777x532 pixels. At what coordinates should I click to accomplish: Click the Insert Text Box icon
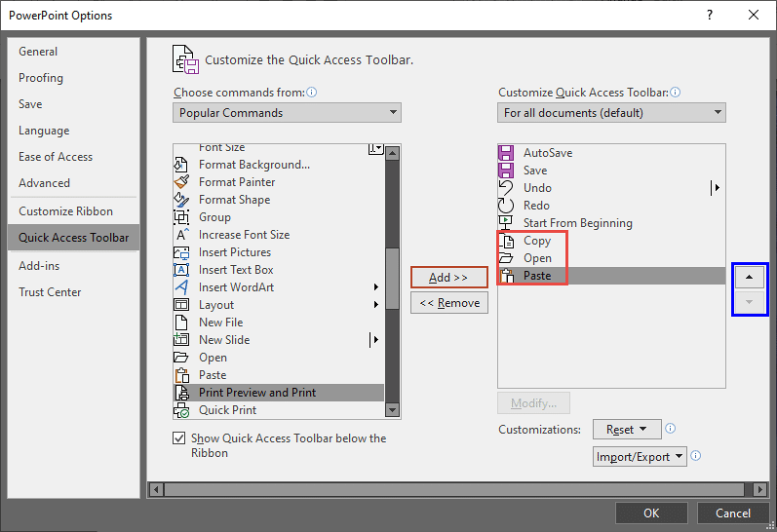coord(181,270)
